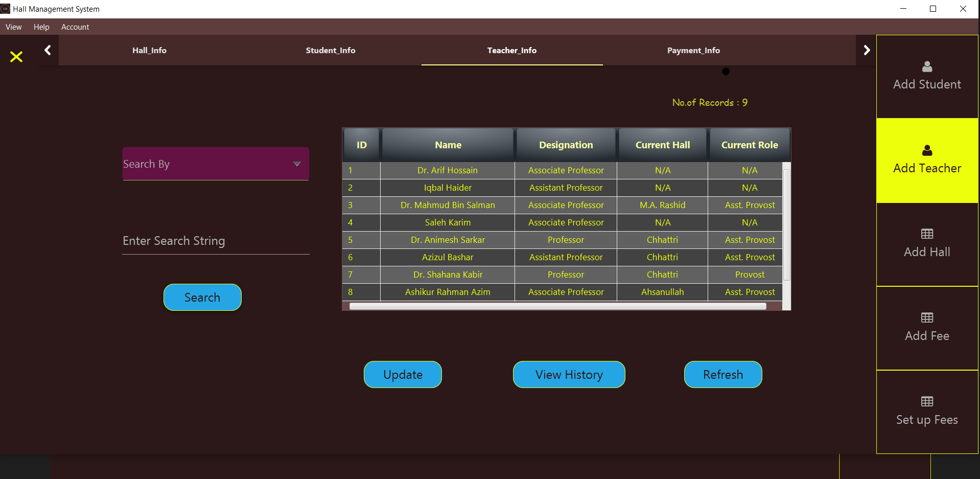Screen dimensions: 980x479
Task: Open the Add Hall panel
Action: [x=927, y=244]
